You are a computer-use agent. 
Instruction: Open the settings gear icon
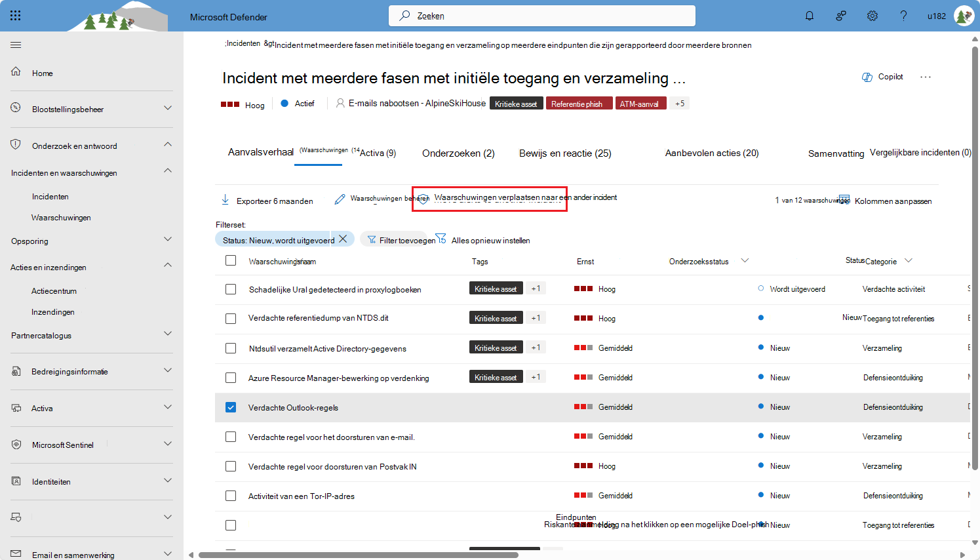coord(872,16)
